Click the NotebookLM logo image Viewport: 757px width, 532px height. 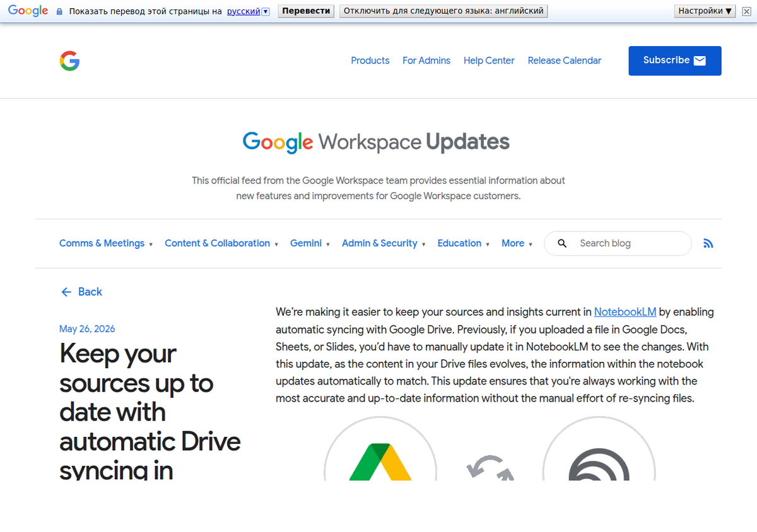pyautogui.click(x=599, y=449)
